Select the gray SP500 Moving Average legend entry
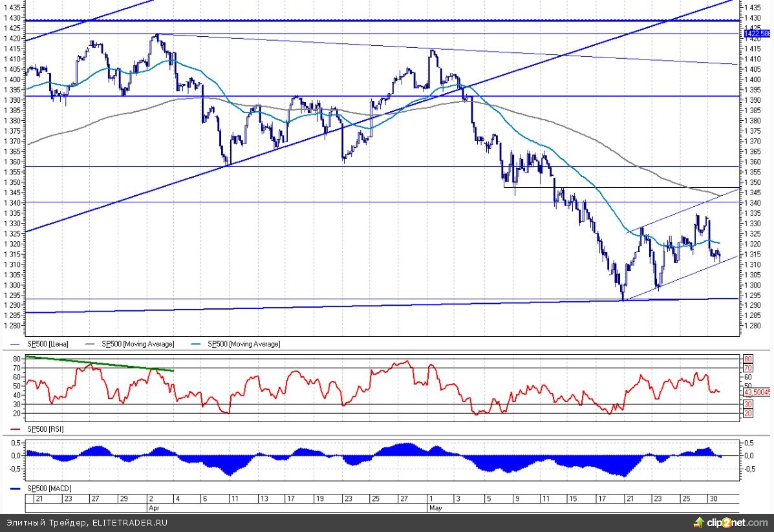Screen dimensions: 774x532 [x=137, y=345]
